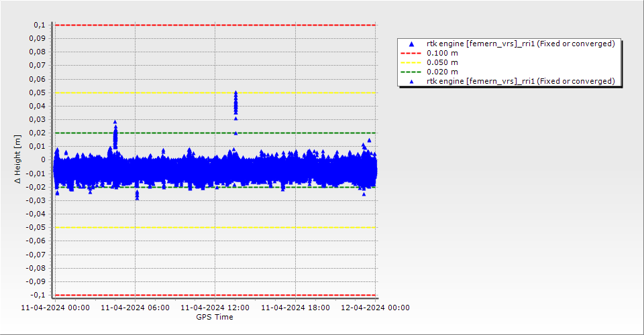Click the green dashed line sample in legend

(x=412, y=72)
